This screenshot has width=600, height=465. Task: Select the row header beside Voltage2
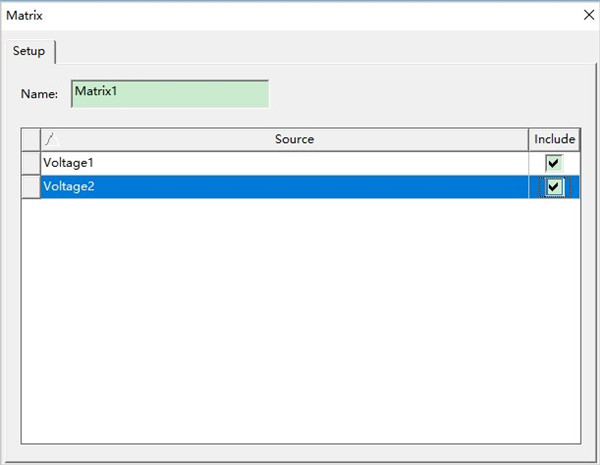pos(30,186)
